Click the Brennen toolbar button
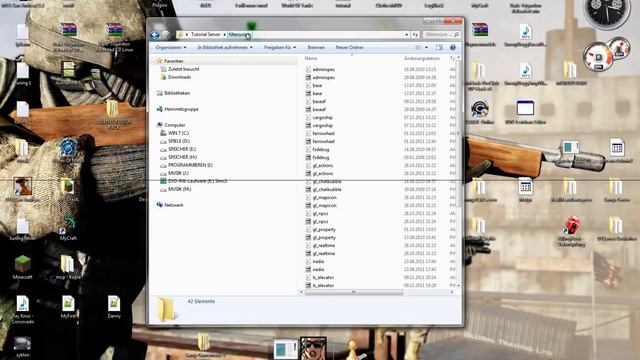640x360 pixels. (316, 47)
